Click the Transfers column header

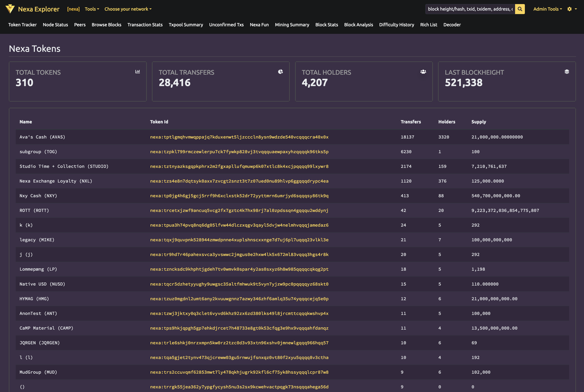[x=411, y=122]
